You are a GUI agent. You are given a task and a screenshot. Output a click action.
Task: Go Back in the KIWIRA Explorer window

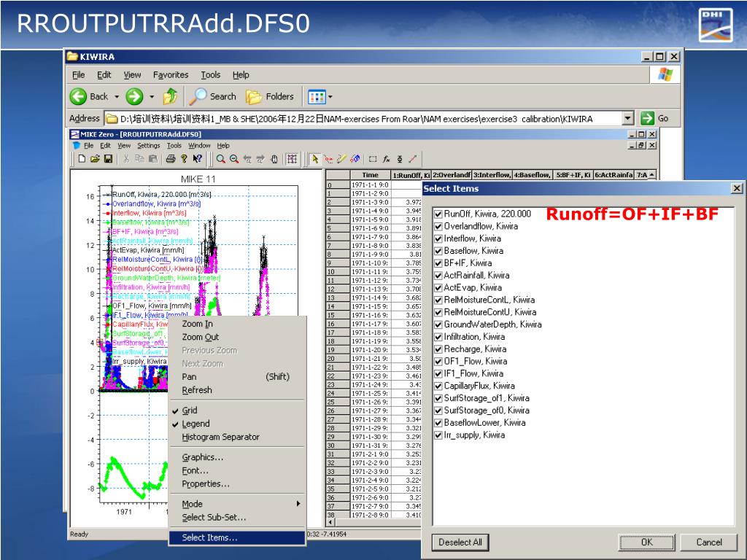point(90,97)
